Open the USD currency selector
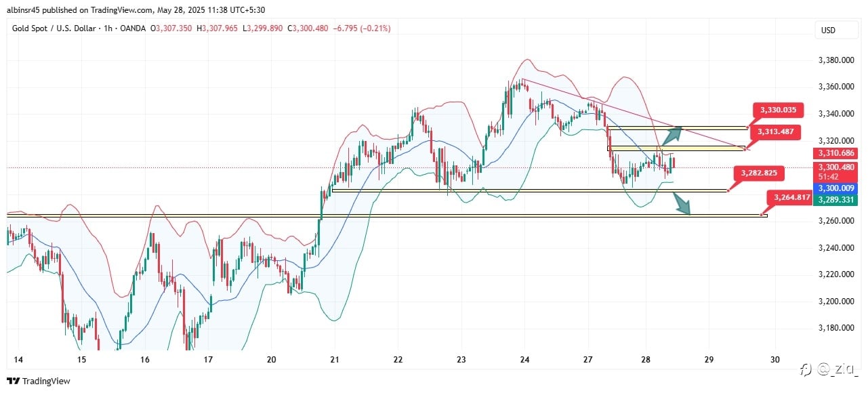This screenshot has width=868, height=393. coord(827,30)
